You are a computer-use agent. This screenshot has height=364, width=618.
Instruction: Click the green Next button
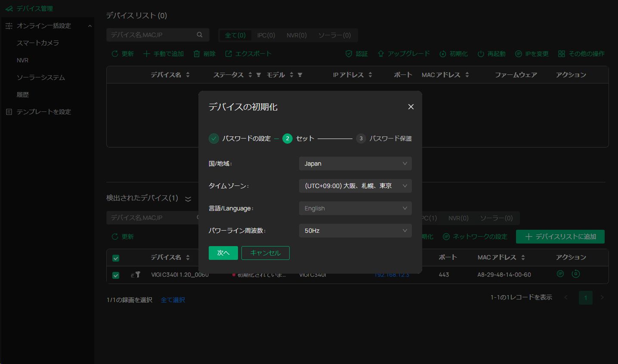point(223,253)
